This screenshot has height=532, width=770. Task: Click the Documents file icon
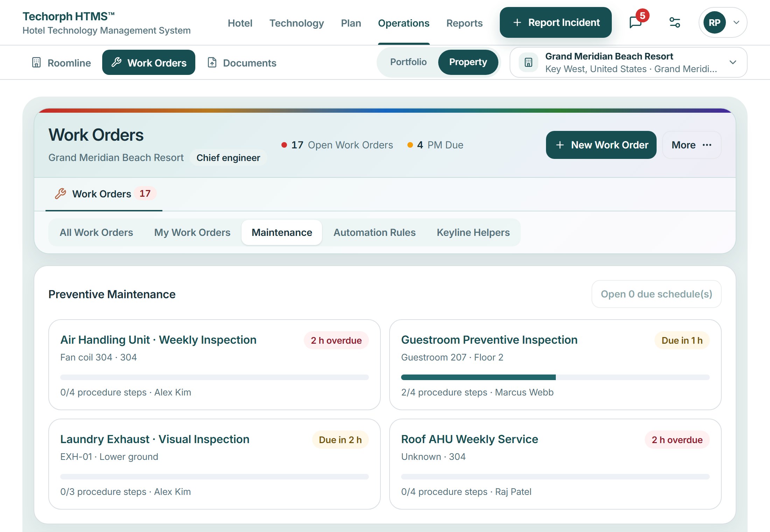212,63
